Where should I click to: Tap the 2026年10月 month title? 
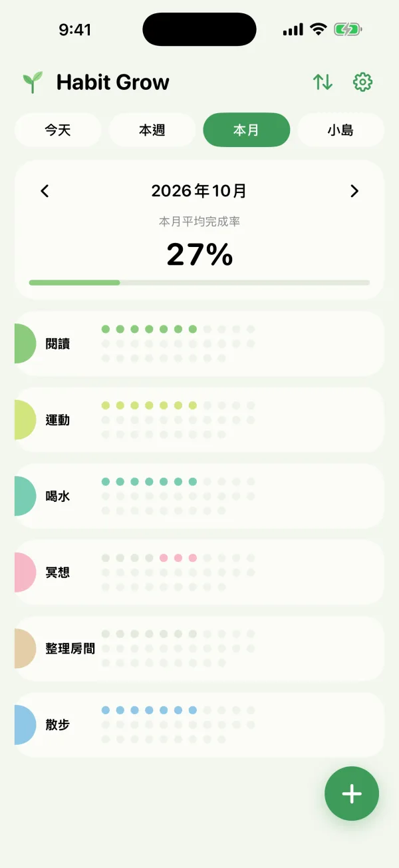[x=199, y=191]
